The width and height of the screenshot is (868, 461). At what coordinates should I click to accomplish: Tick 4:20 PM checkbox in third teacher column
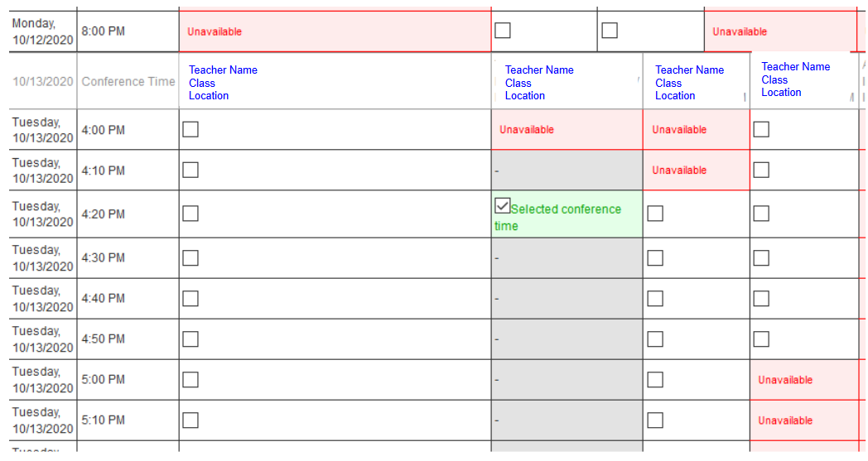point(655,214)
